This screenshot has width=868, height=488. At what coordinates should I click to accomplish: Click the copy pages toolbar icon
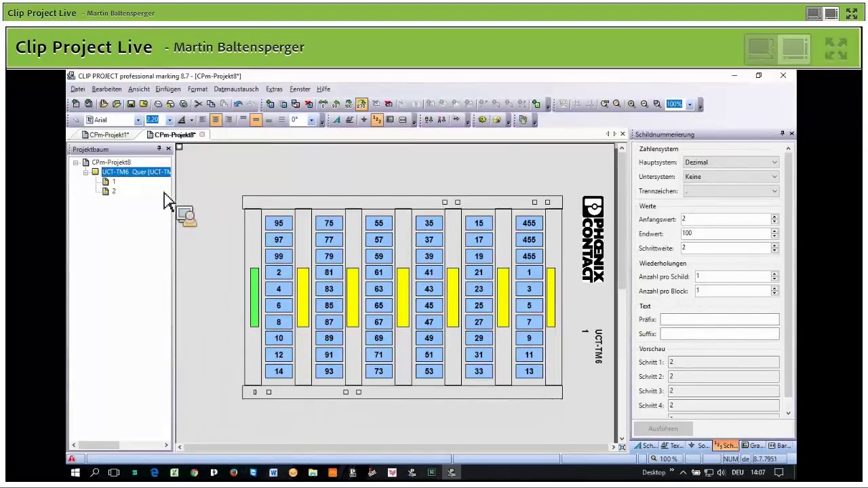click(523, 120)
